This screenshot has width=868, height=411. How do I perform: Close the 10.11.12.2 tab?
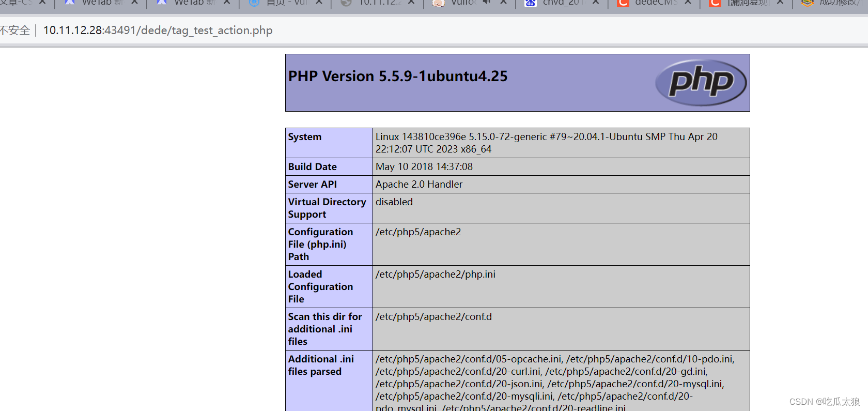click(x=411, y=3)
